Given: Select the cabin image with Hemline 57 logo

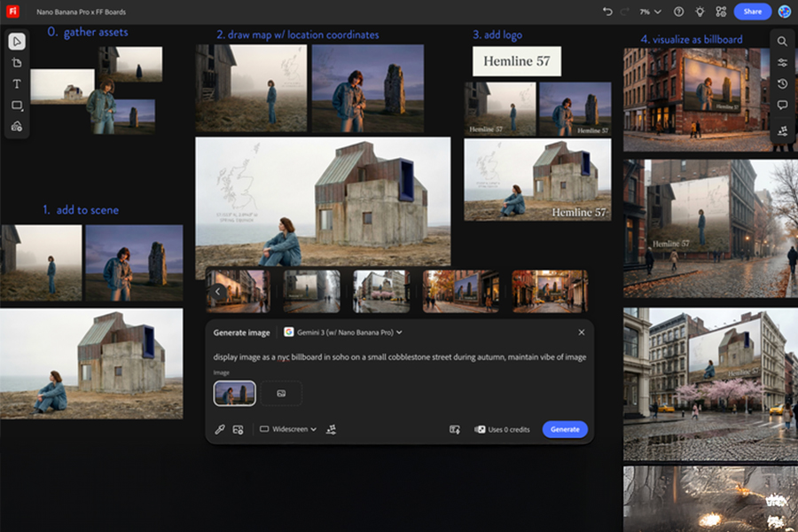Looking at the screenshot, I should 537,180.
